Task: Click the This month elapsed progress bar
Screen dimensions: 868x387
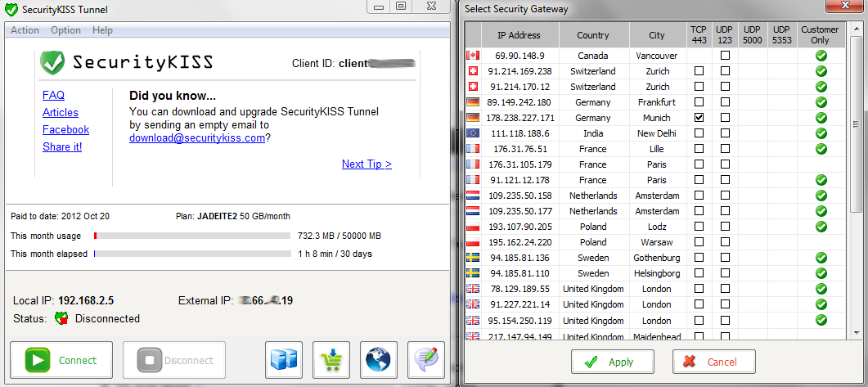Action: pos(192,254)
